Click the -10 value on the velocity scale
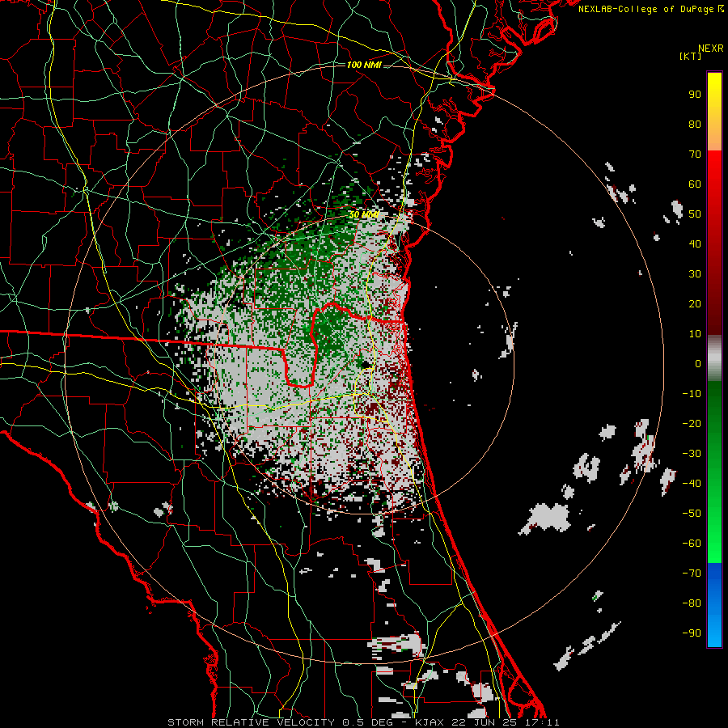 [692, 394]
